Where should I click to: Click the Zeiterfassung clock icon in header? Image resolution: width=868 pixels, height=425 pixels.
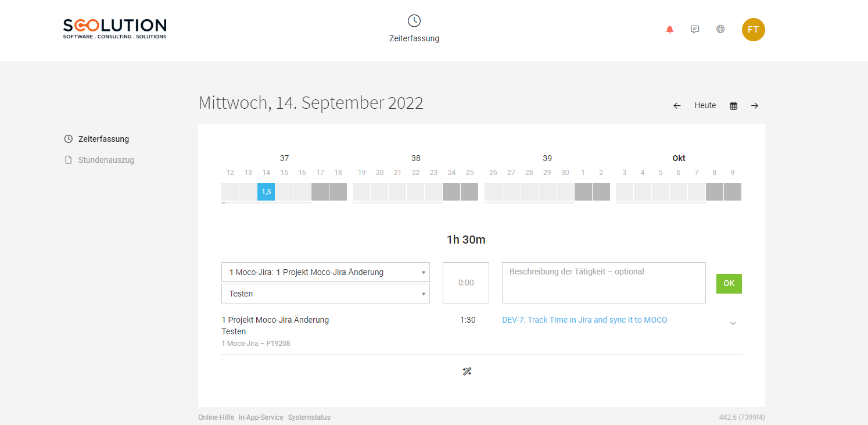(x=414, y=21)
